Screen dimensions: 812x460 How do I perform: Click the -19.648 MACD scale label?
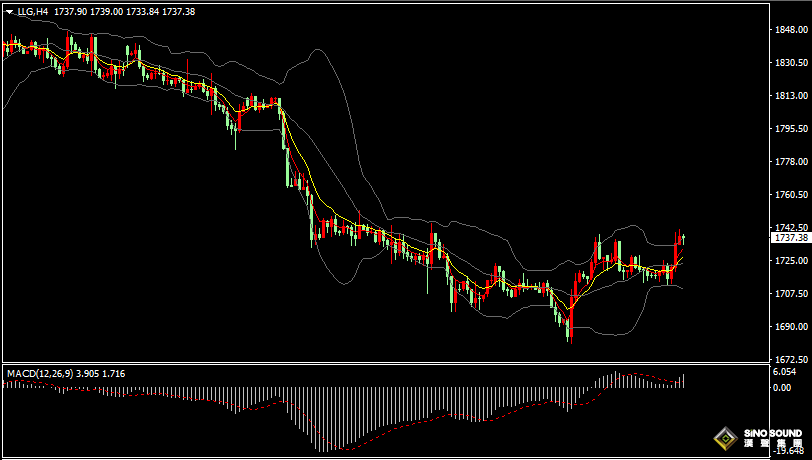[789, 451]
